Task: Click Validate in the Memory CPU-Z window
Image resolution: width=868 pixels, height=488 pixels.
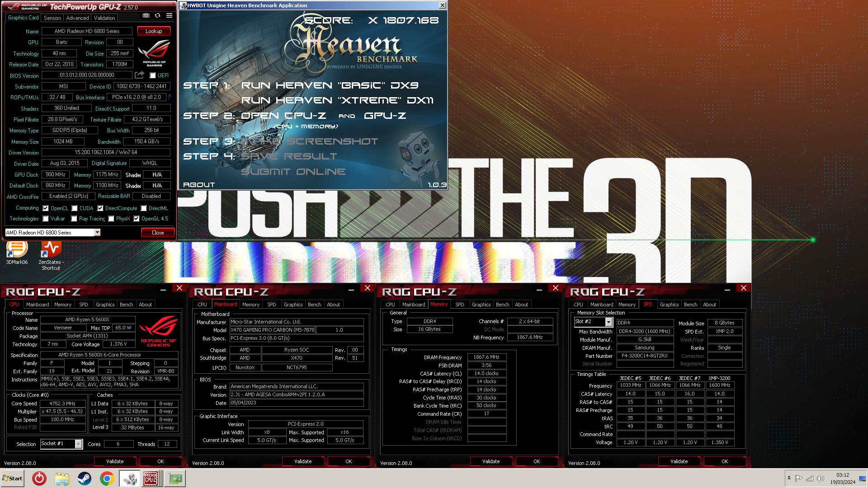Action: tap(491, 461)
